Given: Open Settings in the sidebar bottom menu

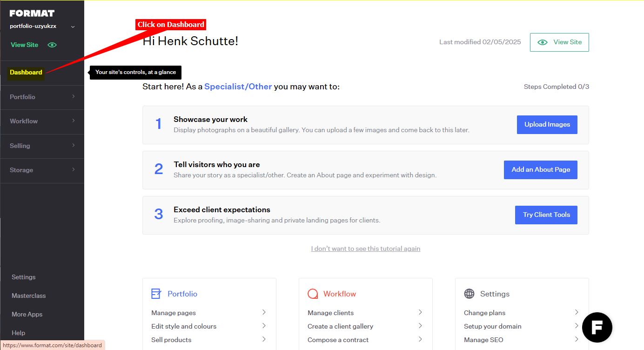Looking at the screenshot, I should click(x=23, y=277).
